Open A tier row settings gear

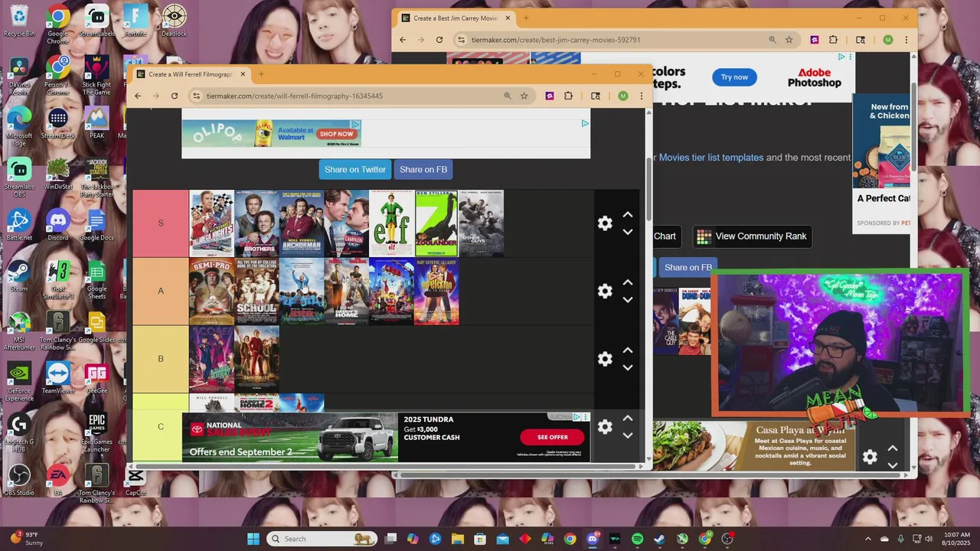(x=605, y=292)
